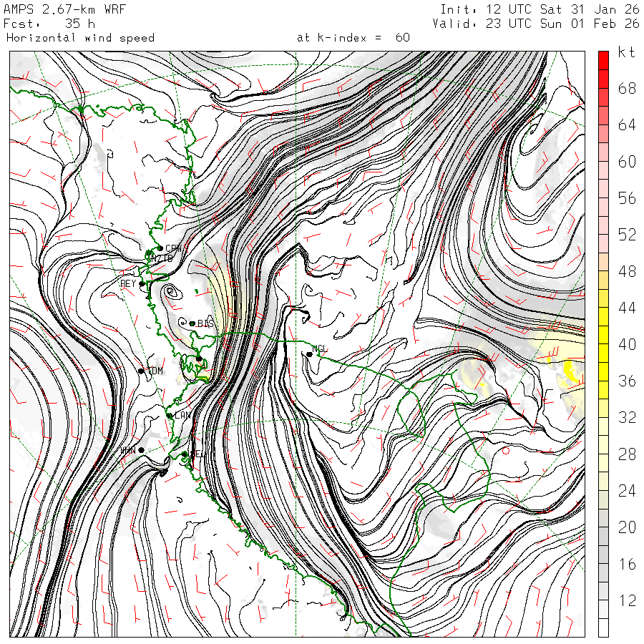The height and width of the screenshot is (644, 644).
Task: Select the 'Valid: 23 UTC Sun 01 Feb 26' line
Action: [535, 24]
